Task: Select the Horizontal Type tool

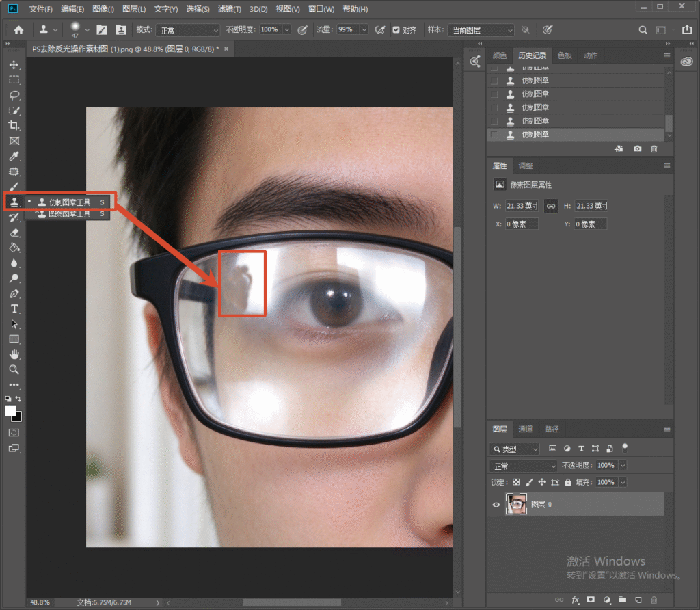Action: coord(14,308)
